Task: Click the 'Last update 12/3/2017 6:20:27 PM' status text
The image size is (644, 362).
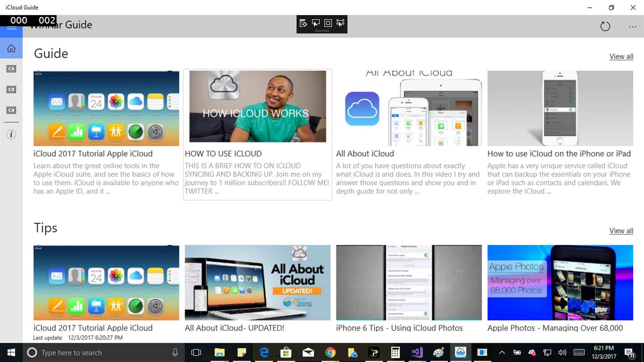Action: click(x=78, y=338)
